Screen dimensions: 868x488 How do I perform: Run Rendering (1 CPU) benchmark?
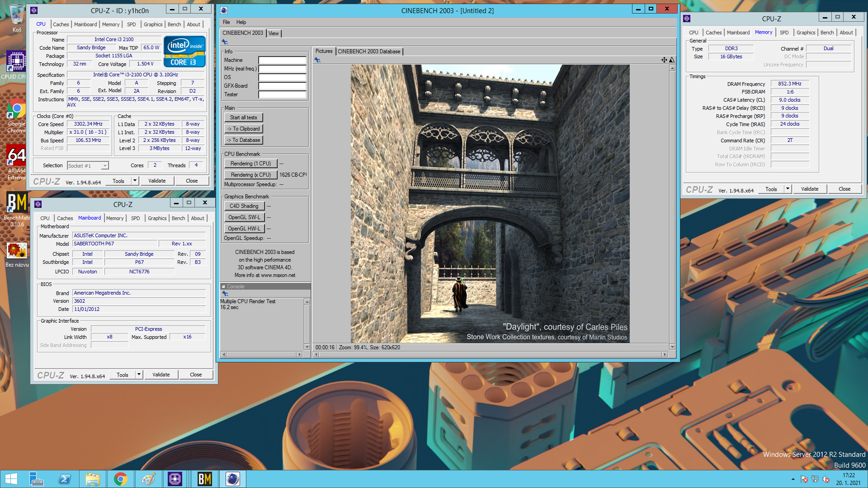coord(250,164)
